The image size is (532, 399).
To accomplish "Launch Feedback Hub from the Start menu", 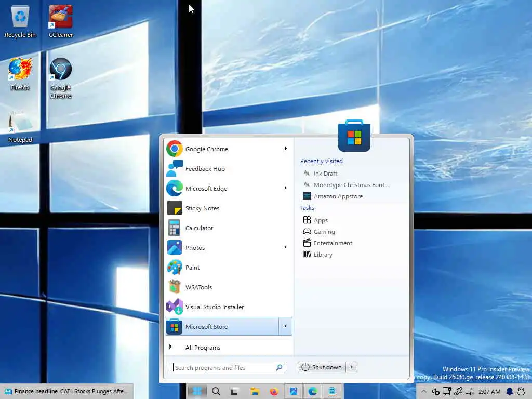I will click(229, 169).
